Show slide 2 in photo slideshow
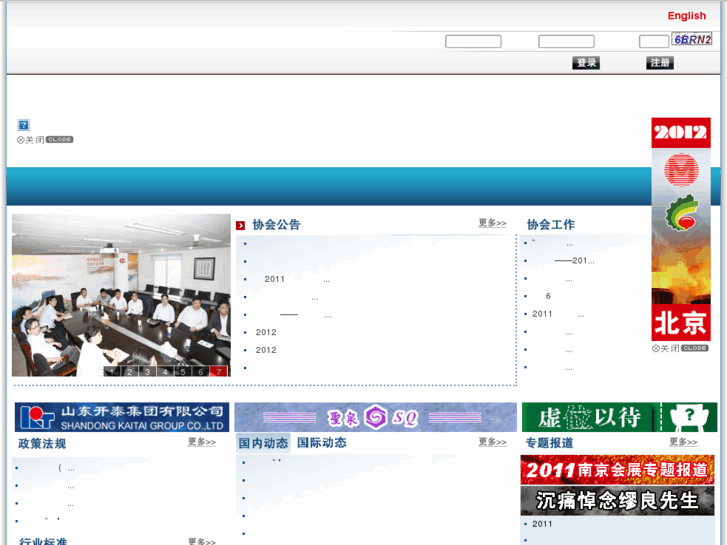 coord(129,372)
